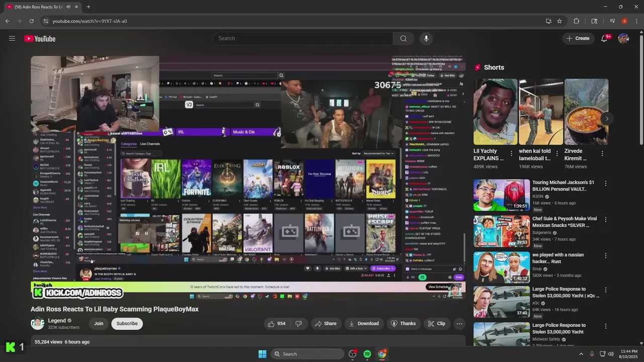This screenshot has width=644, height=362.
Task: Open the Lil Yachty EXPLAINS short
Action: click(496, 112)
